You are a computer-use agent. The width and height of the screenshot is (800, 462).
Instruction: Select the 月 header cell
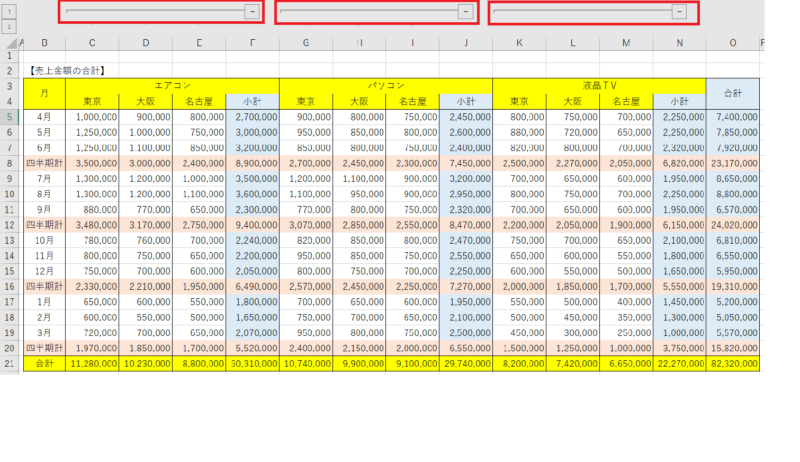pyautogui.click(x=44, y=94)
